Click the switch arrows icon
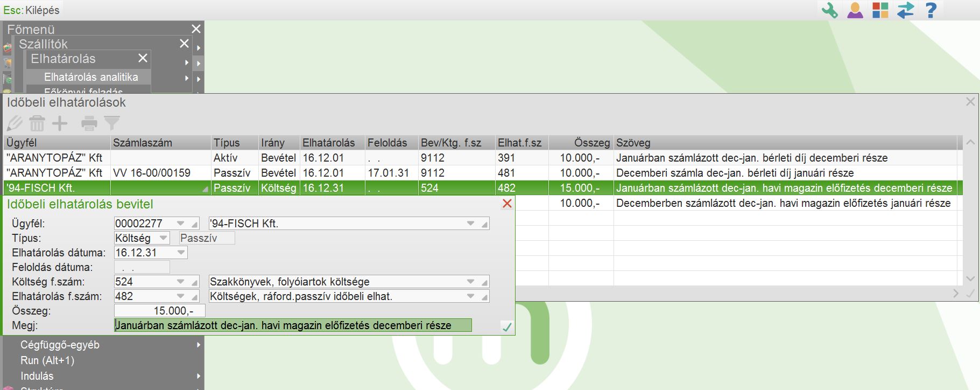Viewport: 980px width, 390px height. point(906,10)
